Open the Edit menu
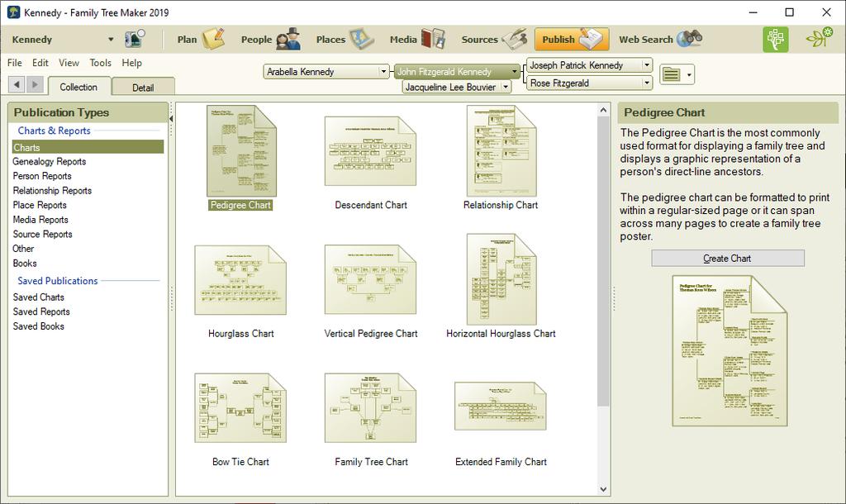Image resolution: width=846 pixels, height=504 pixels. click(x=40, y=63)
